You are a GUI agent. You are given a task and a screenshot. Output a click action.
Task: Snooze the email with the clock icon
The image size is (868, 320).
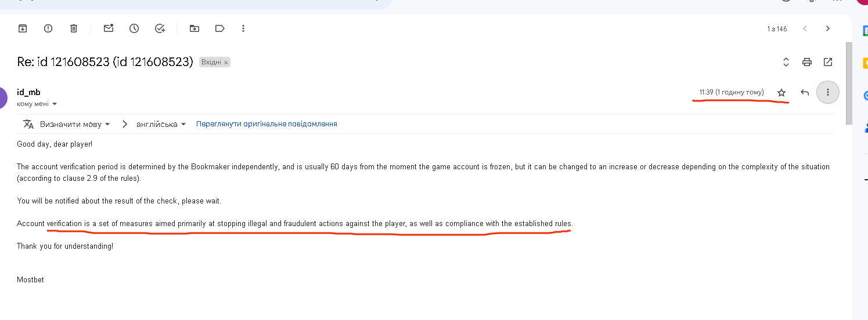tap(134, 28)
